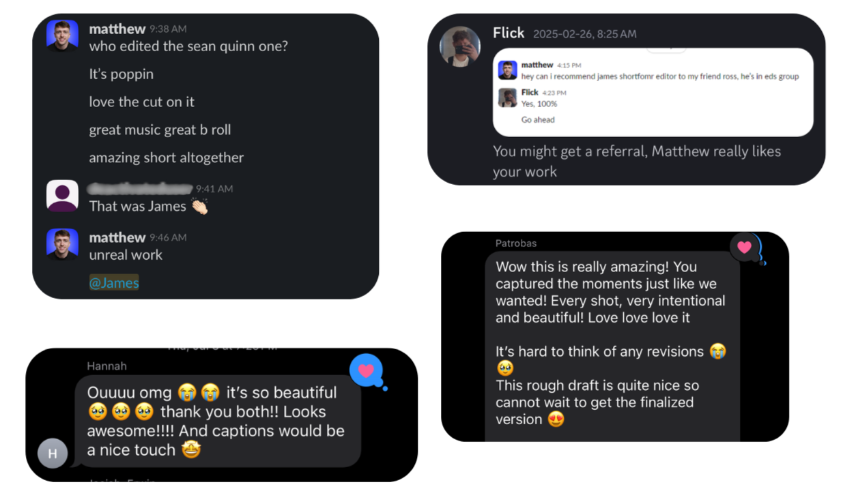This screenshot has width=843, height=504.
Task: Click matthew's avatar beside the 9:38 AM message
Action: click(x=62, y=35)
